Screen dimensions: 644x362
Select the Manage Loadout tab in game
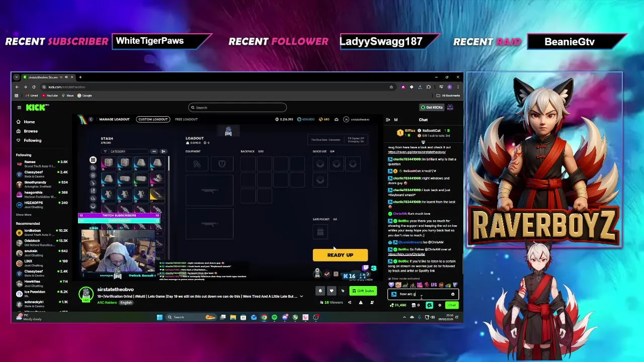coord(114,119)
